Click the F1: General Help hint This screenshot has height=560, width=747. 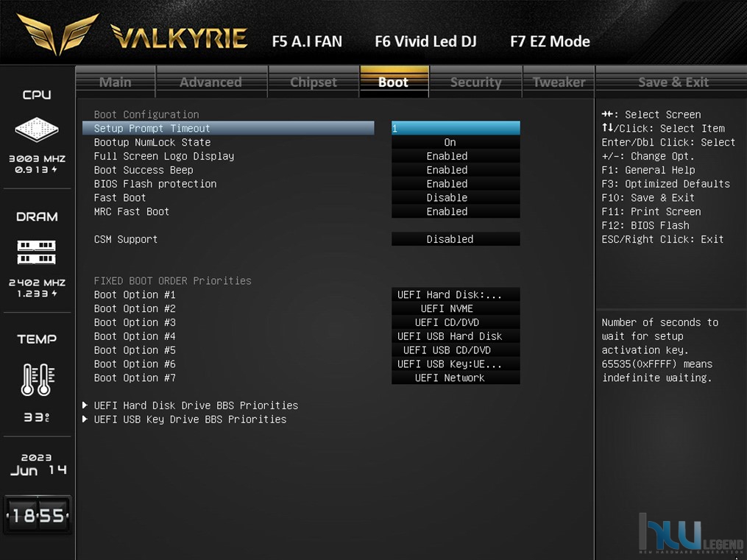pyautogui.click(x=648, y=170)
